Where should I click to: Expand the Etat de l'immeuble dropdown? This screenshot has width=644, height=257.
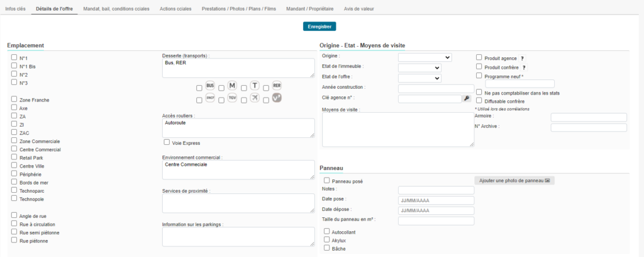pyautogui.click(x=419, y=67)
